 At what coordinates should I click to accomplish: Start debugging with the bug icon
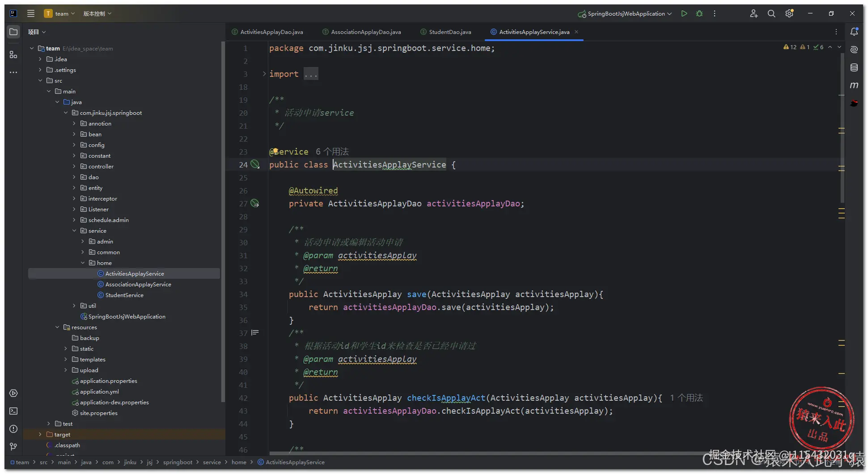click(699, 13)
